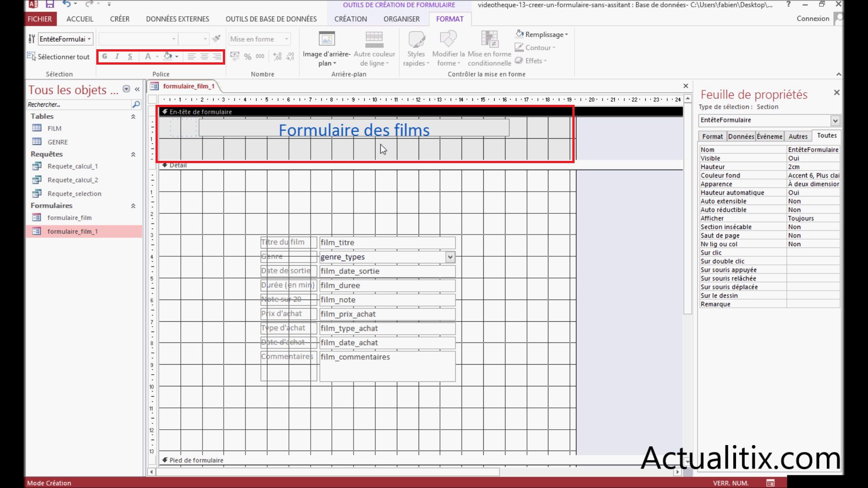
Task: Switch to ACCUEIL ribbon tab
Action: tap(80, 19)
